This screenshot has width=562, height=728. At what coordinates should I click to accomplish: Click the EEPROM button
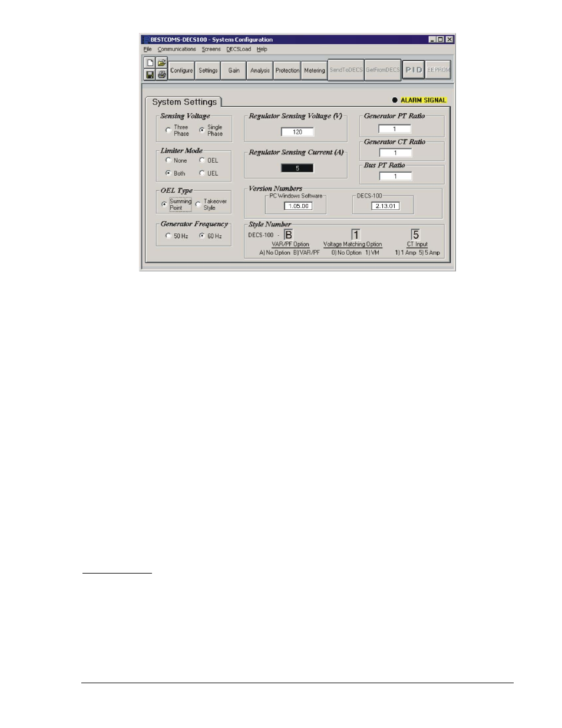pos(438,70)
